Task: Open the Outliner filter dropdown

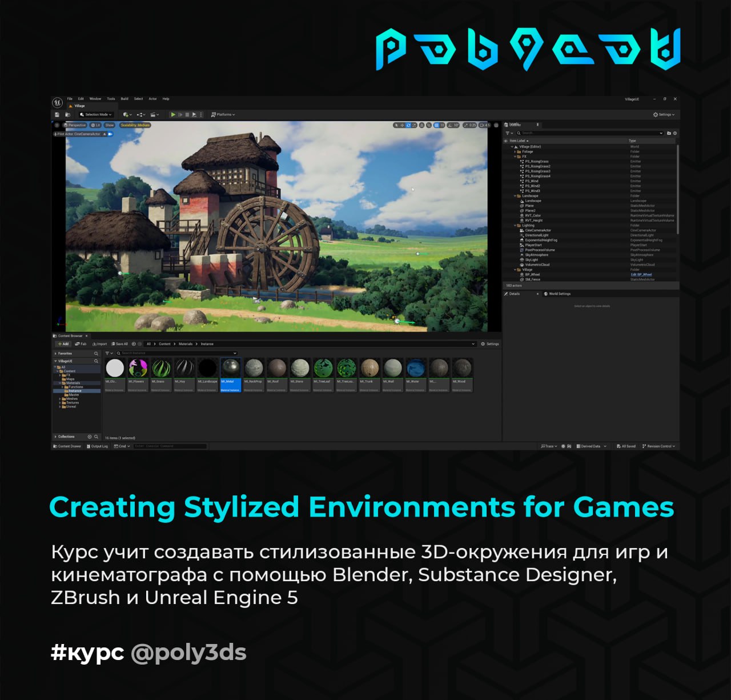Action: click(509, 133)
